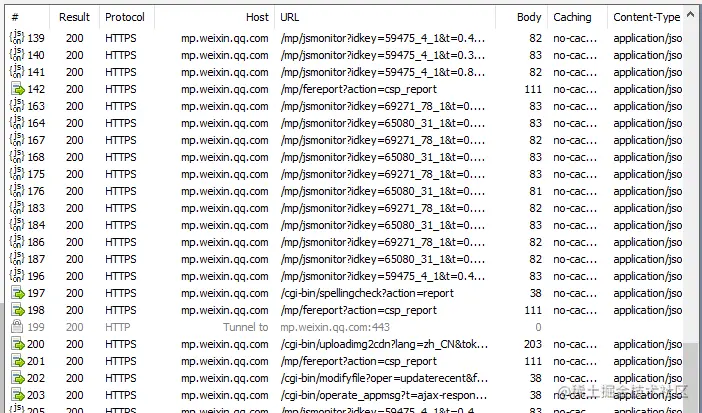702x413 pixels.
Task: Click the JSON icon of session 196
Action: [17, 276]
